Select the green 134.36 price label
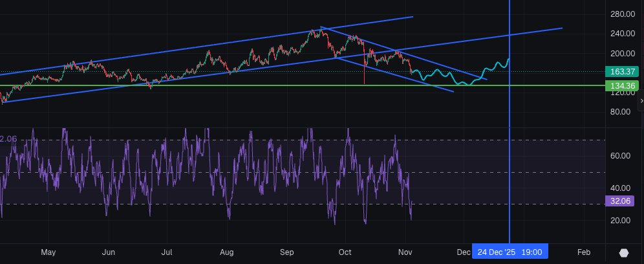 click(622, 86)
